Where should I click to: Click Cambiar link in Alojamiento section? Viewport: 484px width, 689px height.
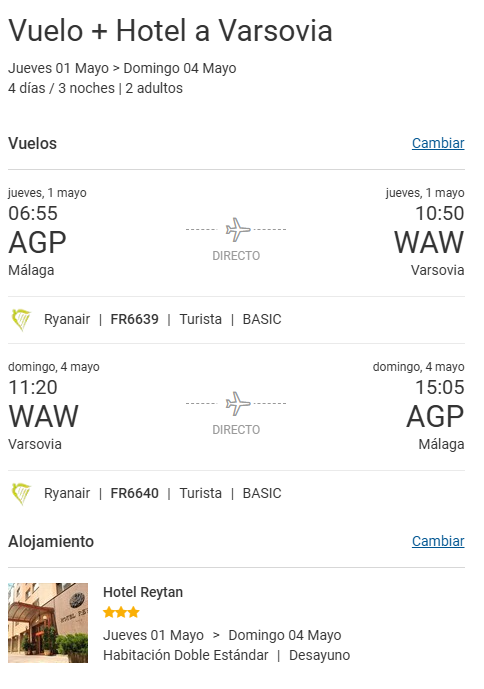pos(438,541)
